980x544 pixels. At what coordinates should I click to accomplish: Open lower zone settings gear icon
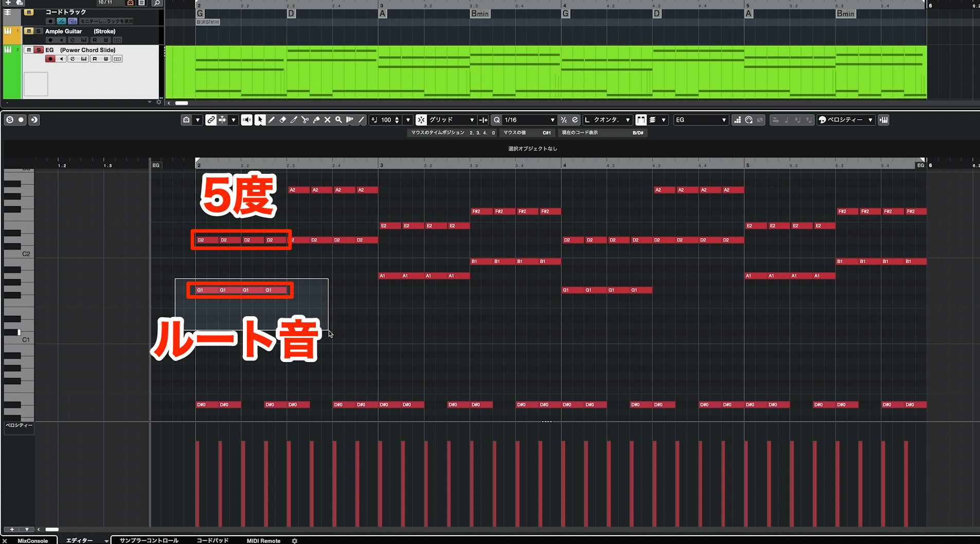295,540
